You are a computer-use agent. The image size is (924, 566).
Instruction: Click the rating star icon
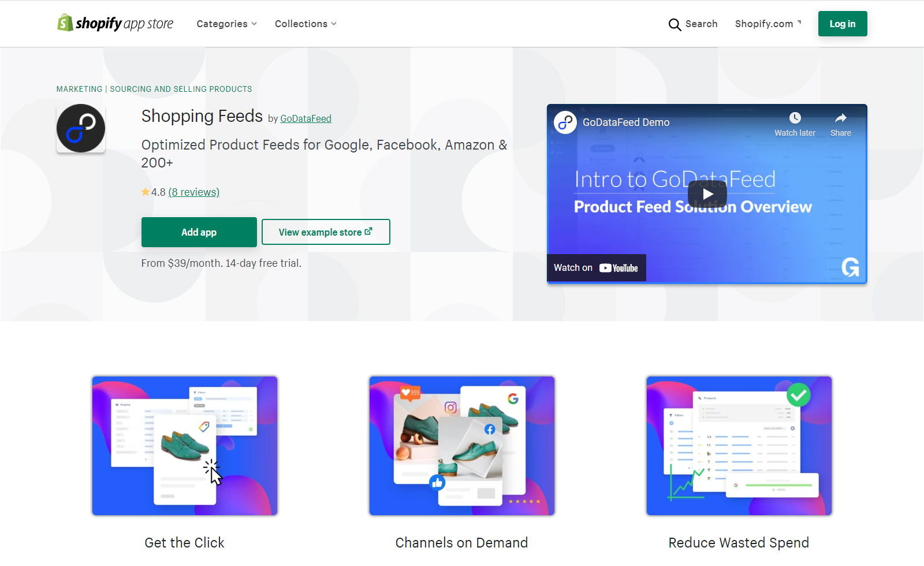click(146, 192)
